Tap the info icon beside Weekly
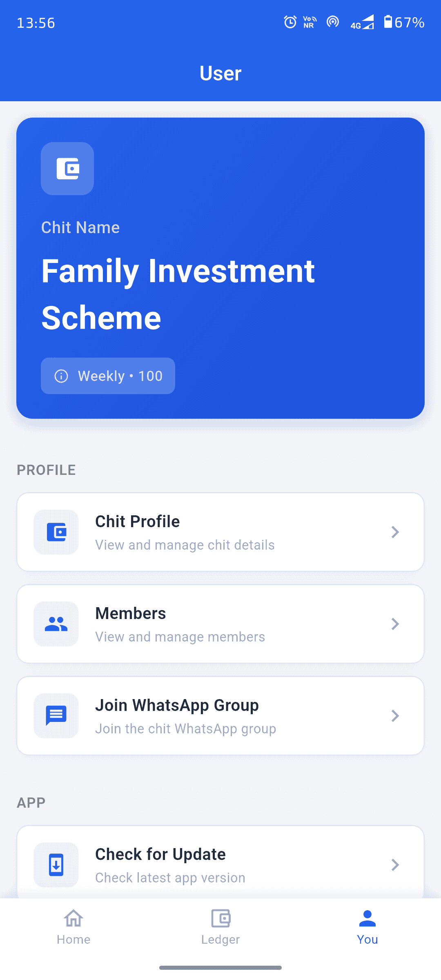 [61, 376]
